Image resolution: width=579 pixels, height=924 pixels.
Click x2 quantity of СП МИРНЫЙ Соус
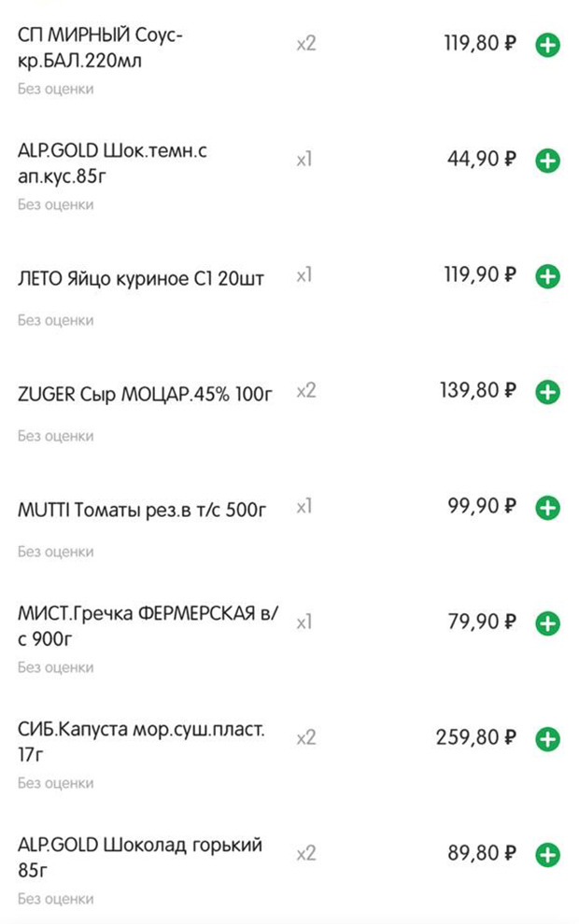[x=306, y=43]
